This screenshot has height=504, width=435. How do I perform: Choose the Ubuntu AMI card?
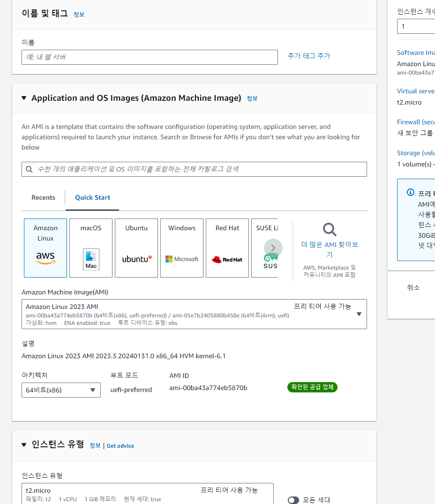[136, 248]
